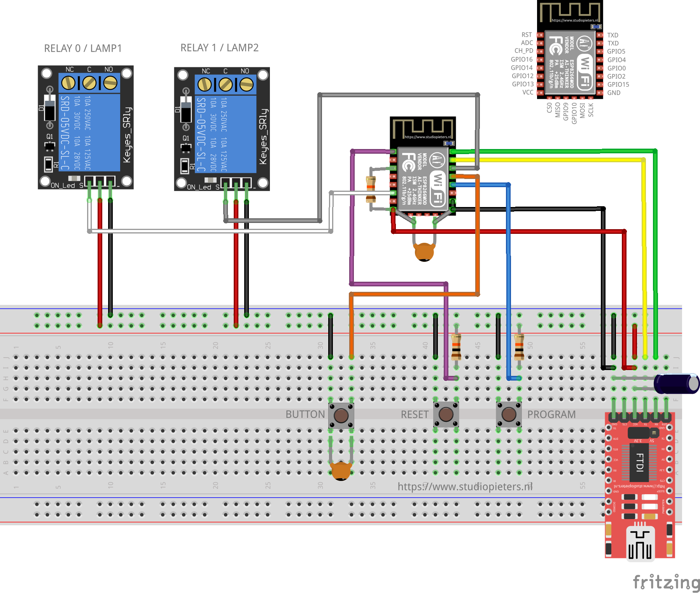
Task: Click the 'RESET' text label
Action: point(415,414)
